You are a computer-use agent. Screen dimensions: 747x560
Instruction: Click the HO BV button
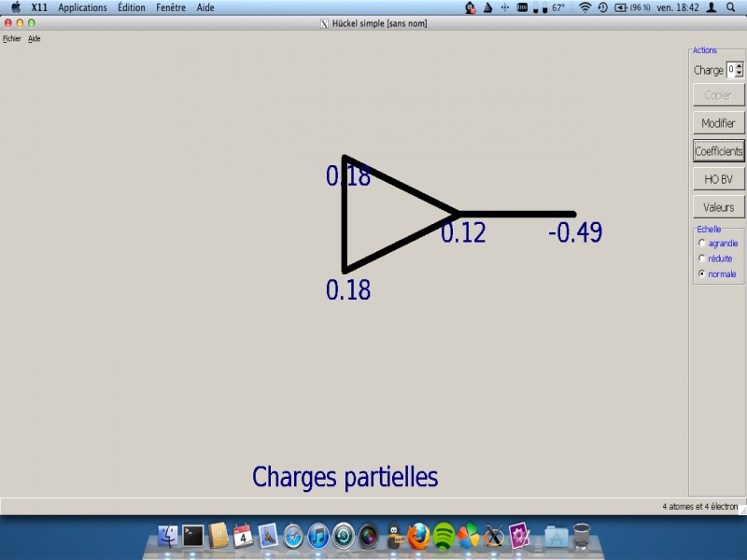click(718, 179)
